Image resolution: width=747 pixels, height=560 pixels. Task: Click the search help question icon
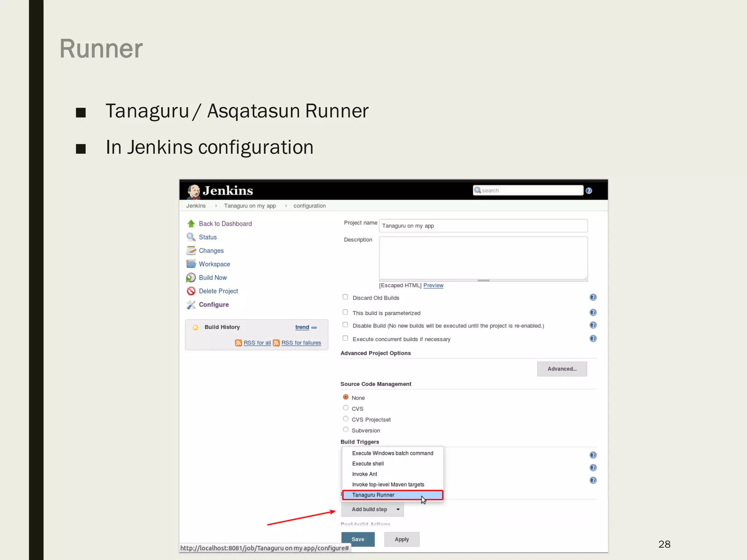pyautogui.click(x=589, y=191)
